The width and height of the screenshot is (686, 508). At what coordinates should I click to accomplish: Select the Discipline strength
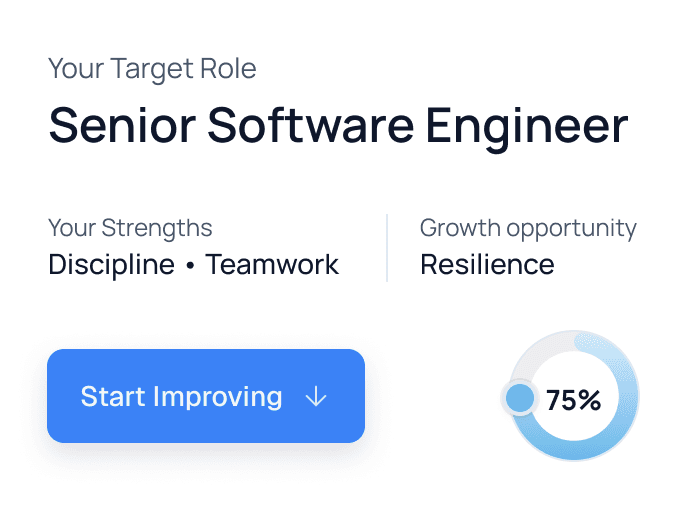(x=111, y=265)
